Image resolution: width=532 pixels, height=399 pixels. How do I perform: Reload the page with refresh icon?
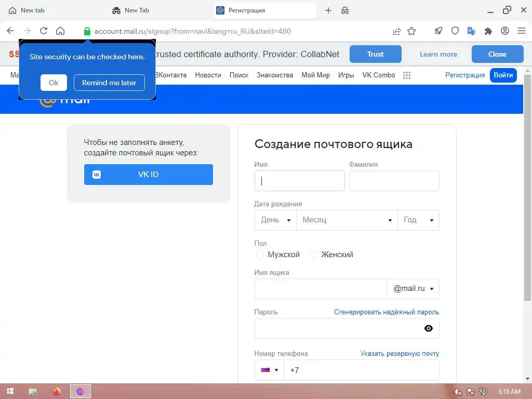click(44, 31)
